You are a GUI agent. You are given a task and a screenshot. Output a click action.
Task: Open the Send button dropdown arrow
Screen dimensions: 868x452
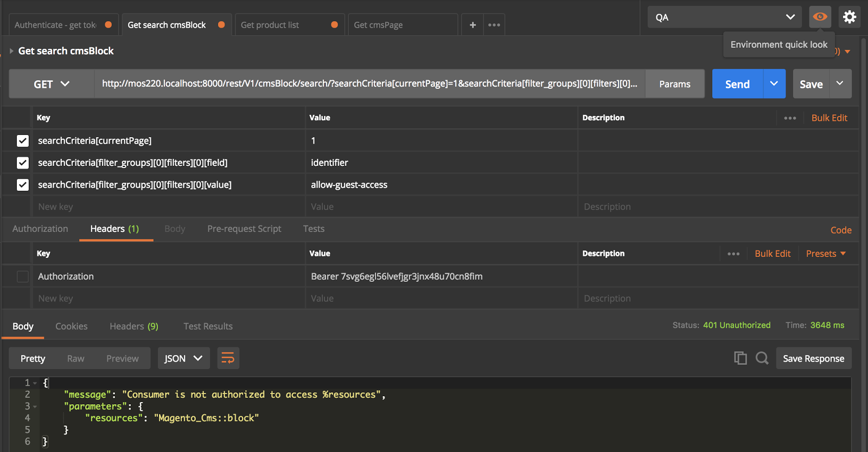(774, 83)
